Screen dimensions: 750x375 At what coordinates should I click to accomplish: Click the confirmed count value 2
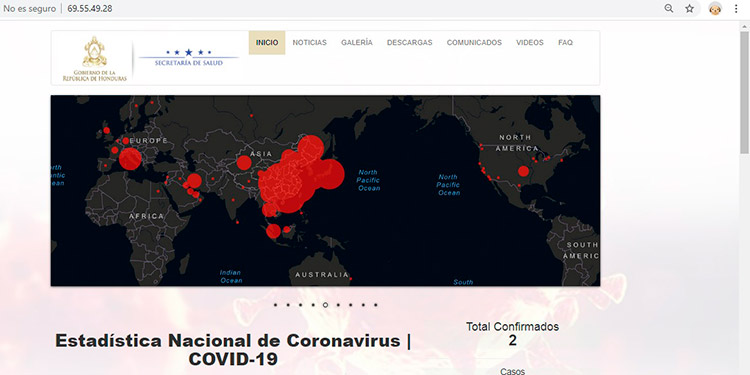512,341
